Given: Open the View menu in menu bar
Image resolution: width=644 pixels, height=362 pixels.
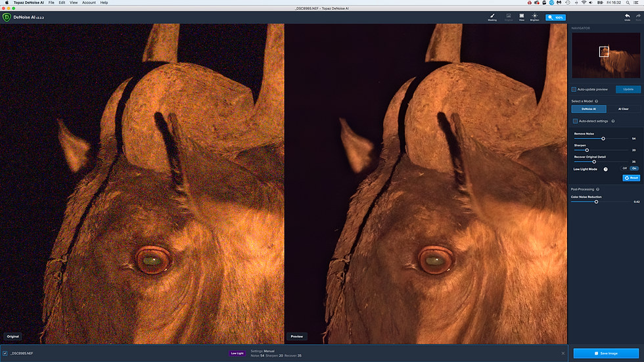Looking at the screenshot, I should [74, 3].
